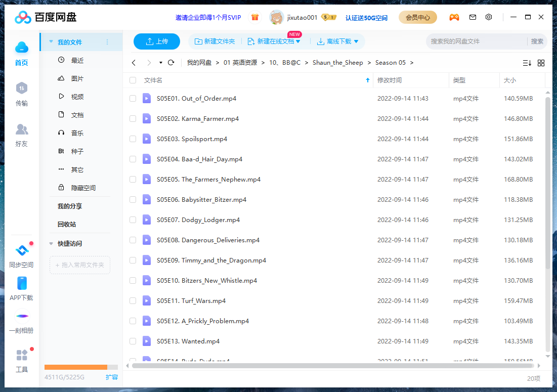Click the 认证送50G空间 link
The width and height of the screenshot is (557, 392).
coord(366,18)
